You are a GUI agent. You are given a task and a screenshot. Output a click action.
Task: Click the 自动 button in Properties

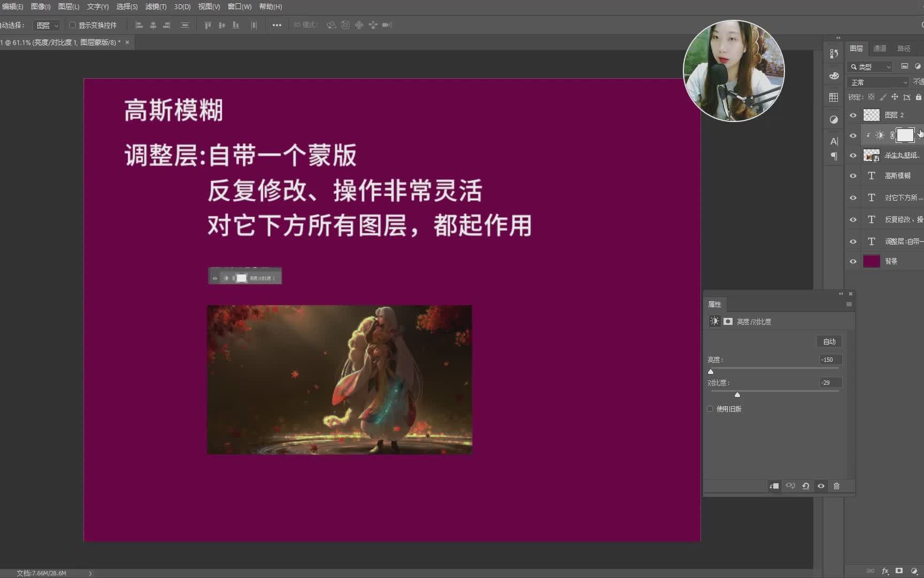click(829, 341)
